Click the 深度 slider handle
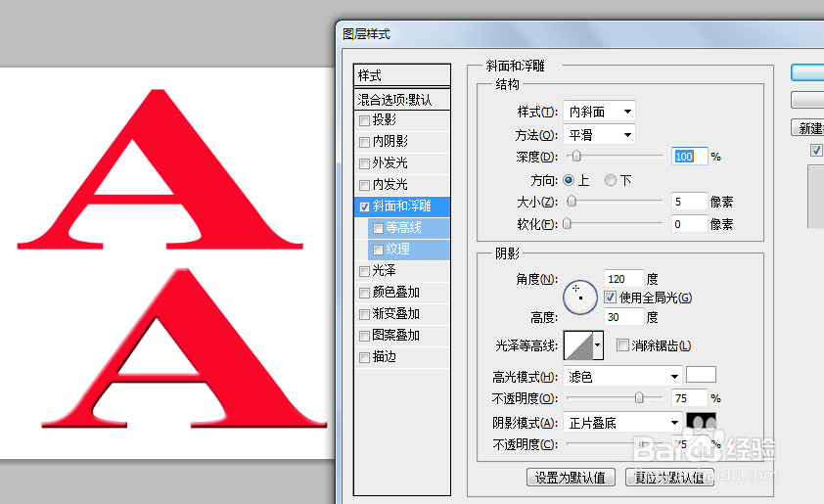 click(x=576, y=156)
